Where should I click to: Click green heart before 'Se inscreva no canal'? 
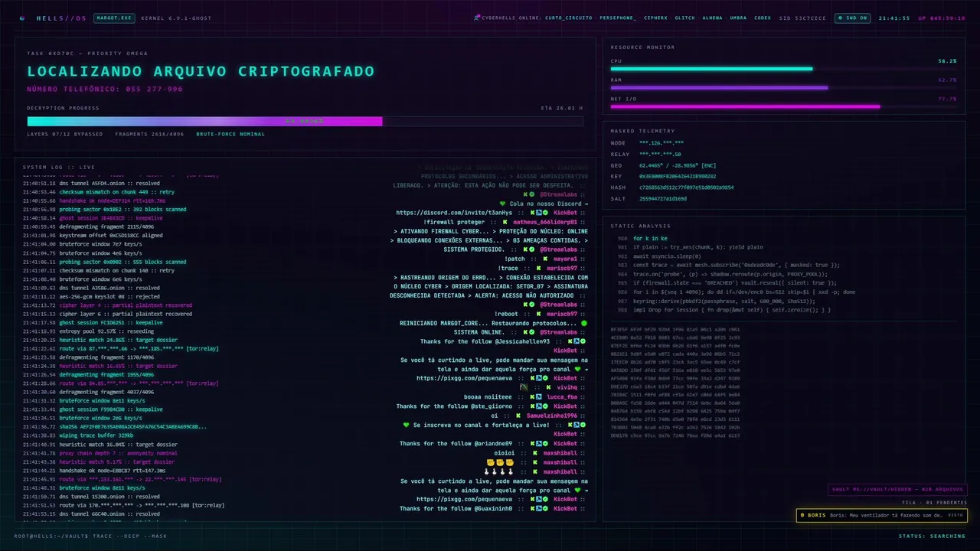click(x=407, y=425)
